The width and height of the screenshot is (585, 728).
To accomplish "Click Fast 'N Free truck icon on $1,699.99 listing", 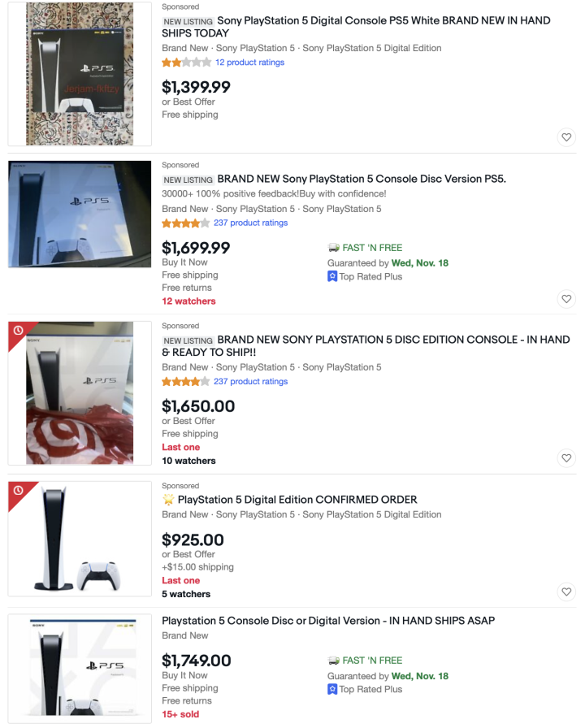I will point(333,248).
